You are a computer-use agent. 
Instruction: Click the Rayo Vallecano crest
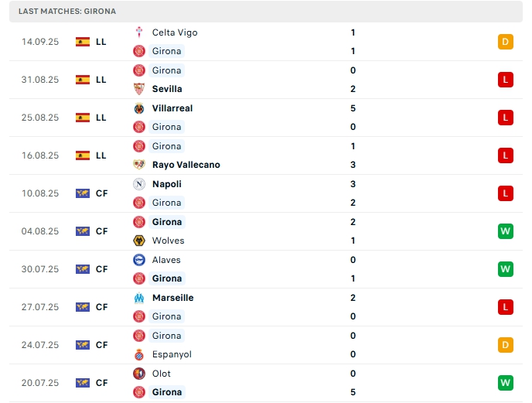pyautogui.click(x=139, y=165)
